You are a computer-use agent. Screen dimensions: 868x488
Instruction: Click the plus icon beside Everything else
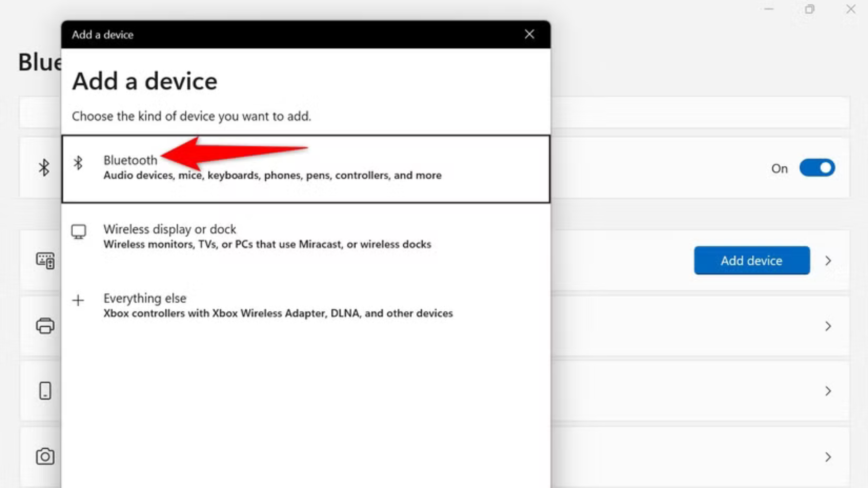click(79, 301)
